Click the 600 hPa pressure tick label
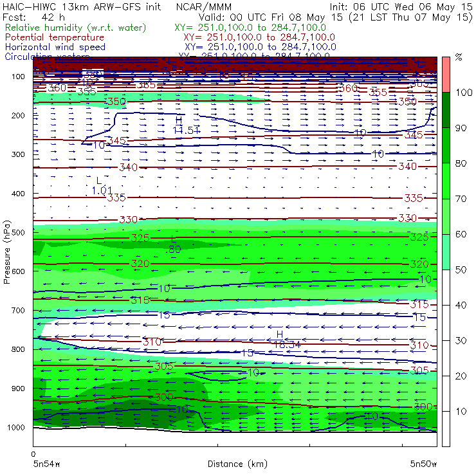 coord(18,271)
